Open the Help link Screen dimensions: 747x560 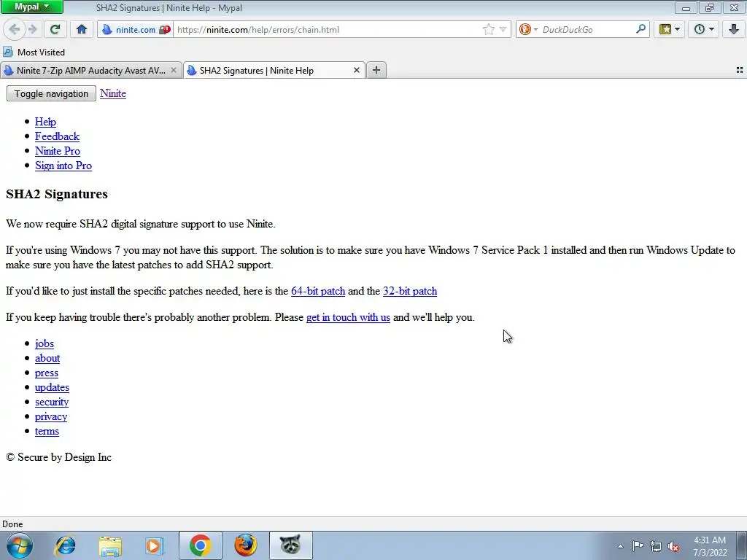coord(45,122)
